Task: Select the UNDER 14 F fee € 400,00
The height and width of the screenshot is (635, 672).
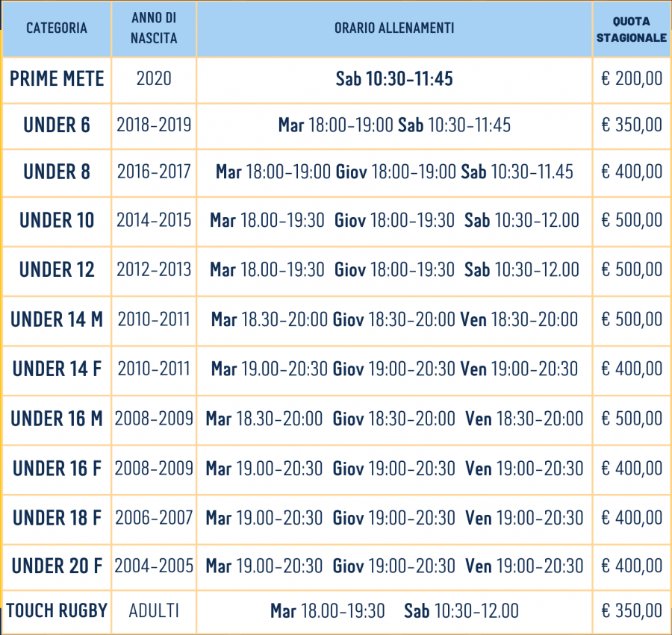Action: (631, 369)
